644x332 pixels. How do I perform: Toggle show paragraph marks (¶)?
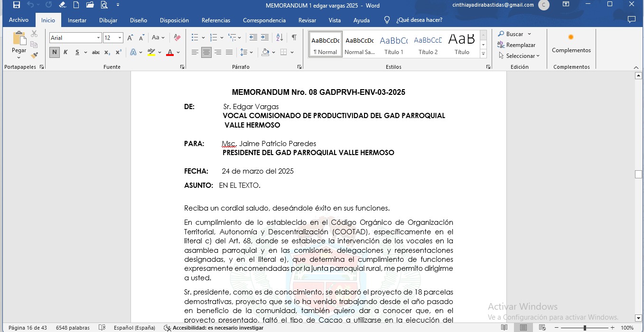[294, 38]
